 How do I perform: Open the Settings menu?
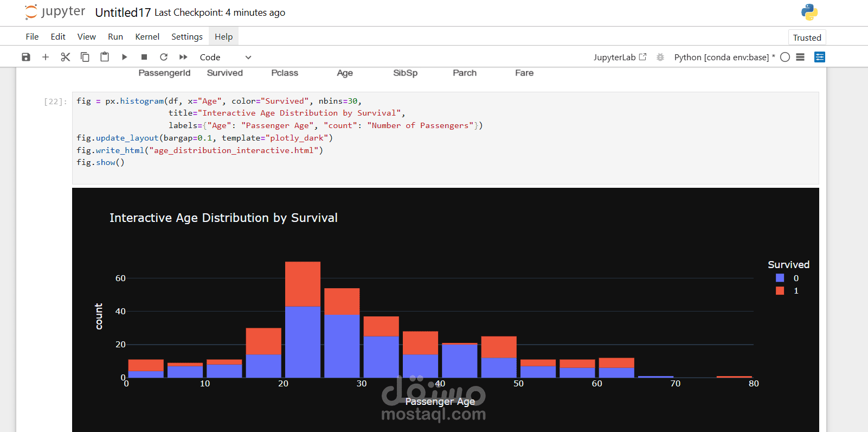click(187, 36)
